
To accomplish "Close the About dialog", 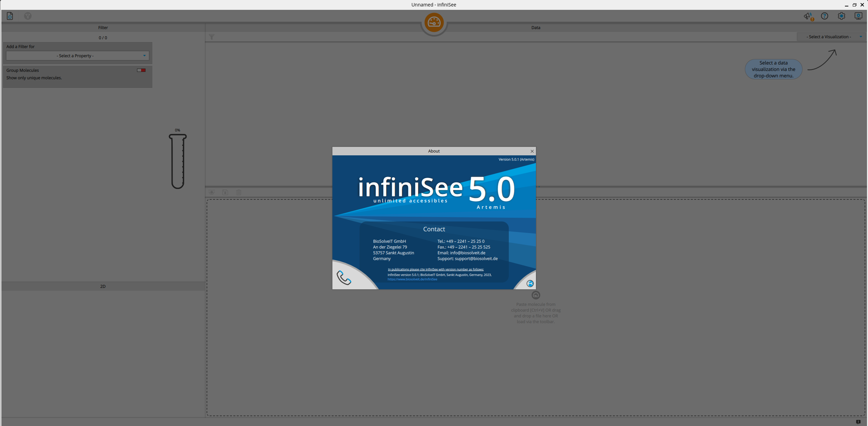I will 532,151.
